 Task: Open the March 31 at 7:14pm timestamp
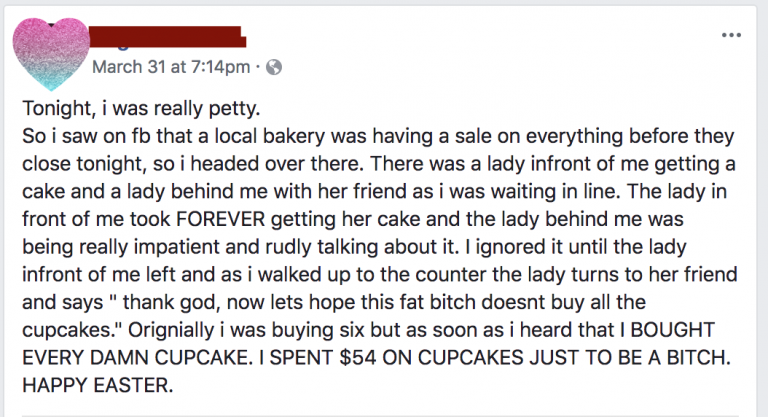pos(171,68)
